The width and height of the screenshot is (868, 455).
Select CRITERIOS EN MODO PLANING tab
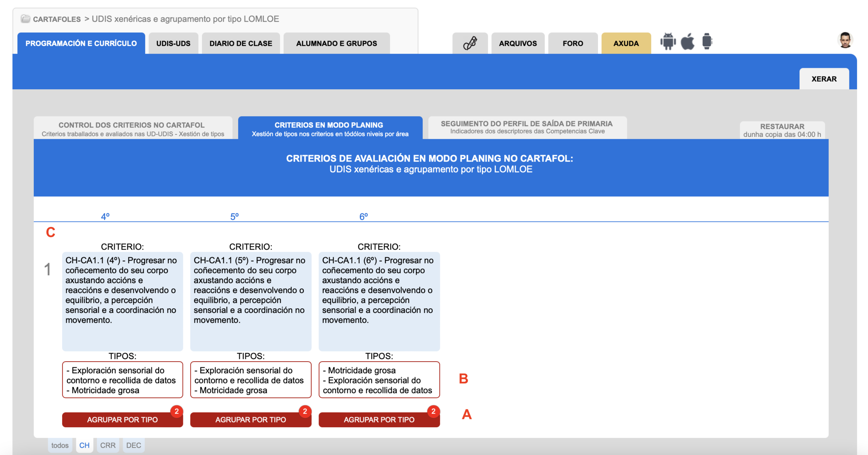point(330,128)
